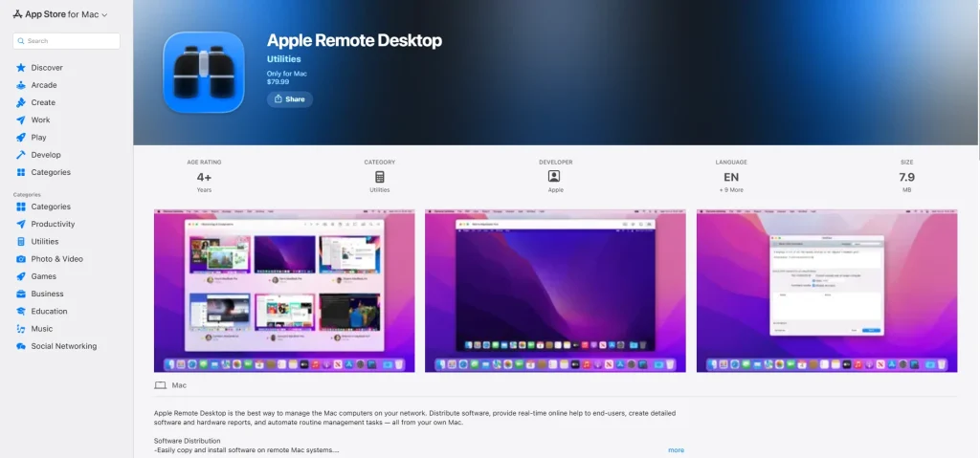Click the Apple Remote Desktop binoculars icon
Image resolution: width=980 pixels, height=458 pixels.
coord(204,73)
